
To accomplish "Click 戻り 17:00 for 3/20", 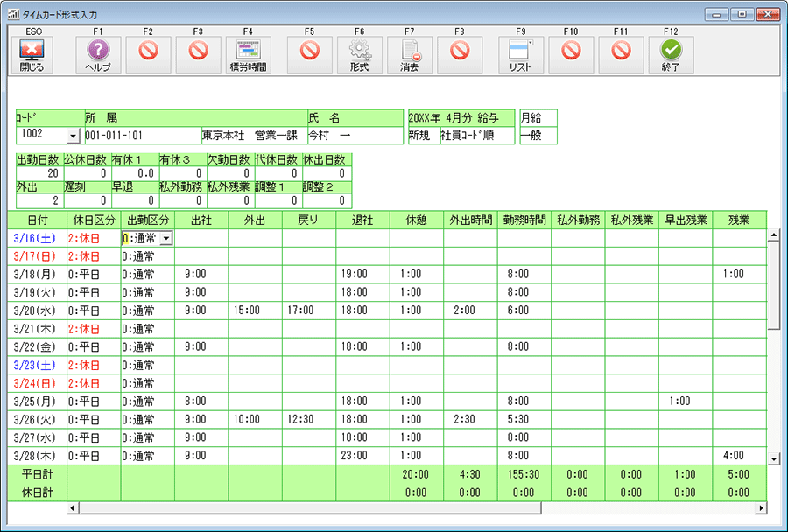I will (x=300, y=311).
